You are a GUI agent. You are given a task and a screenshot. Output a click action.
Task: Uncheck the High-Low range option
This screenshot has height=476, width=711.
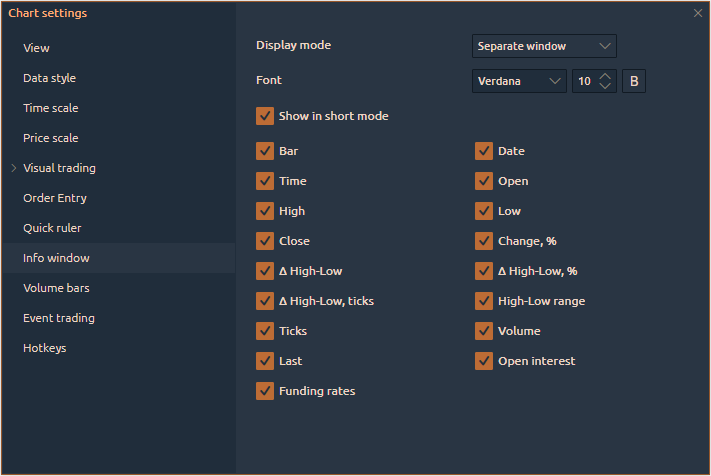(x=484, y=301)
